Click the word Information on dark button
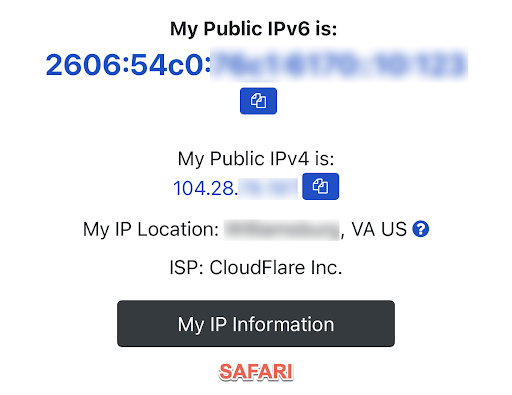 coord(283,324)
